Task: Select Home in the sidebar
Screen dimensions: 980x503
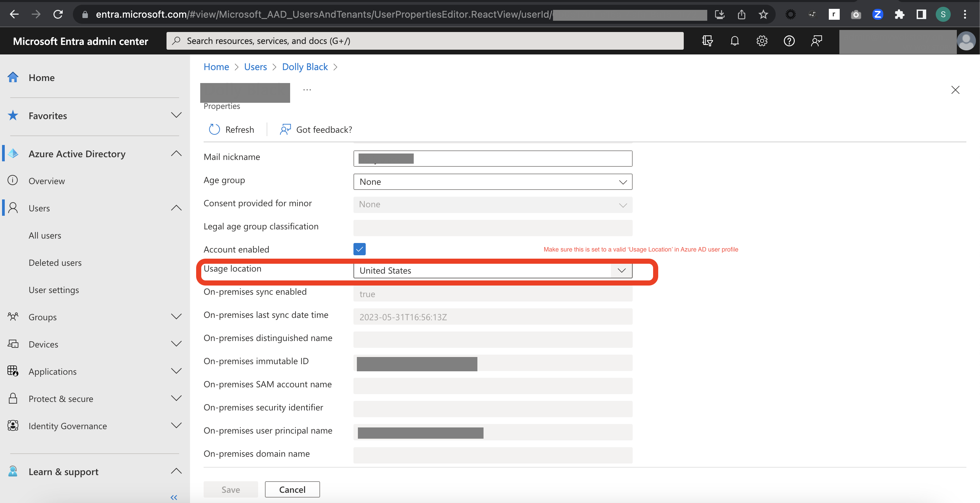Action: pos(42,78)
